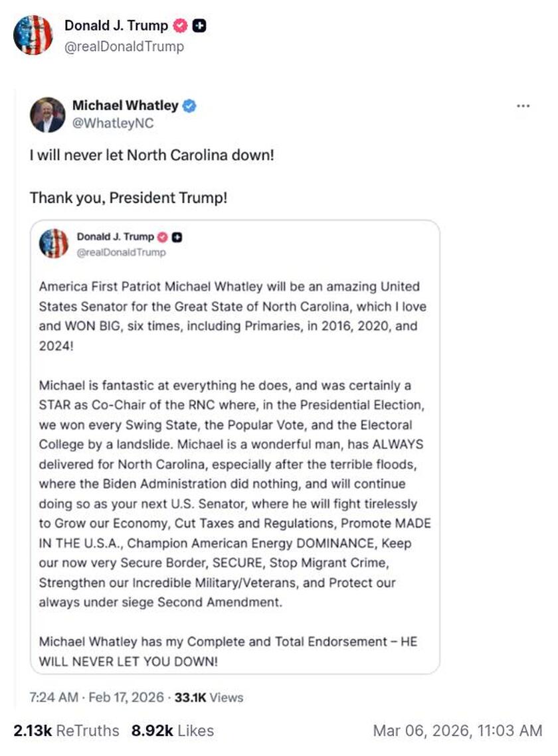View the 2.13k ReTruths list

66,731
